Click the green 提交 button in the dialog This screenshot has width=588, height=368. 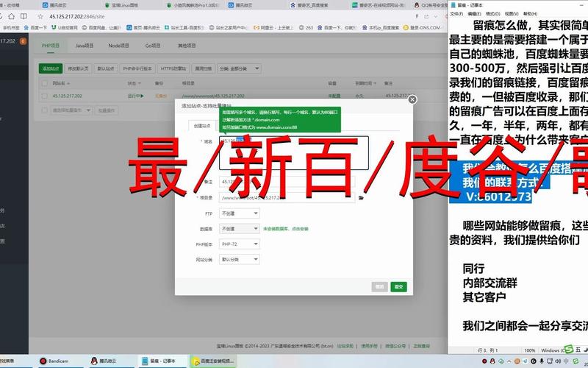(398, 287)
